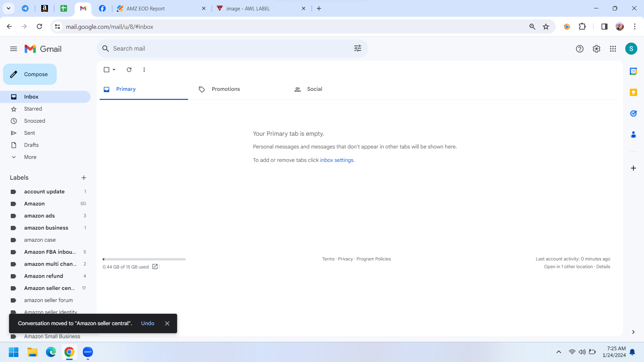Open Chrome extensions puzzle icon
The height and width of the screenshot is (362, 644).
(x=582, y=27)
